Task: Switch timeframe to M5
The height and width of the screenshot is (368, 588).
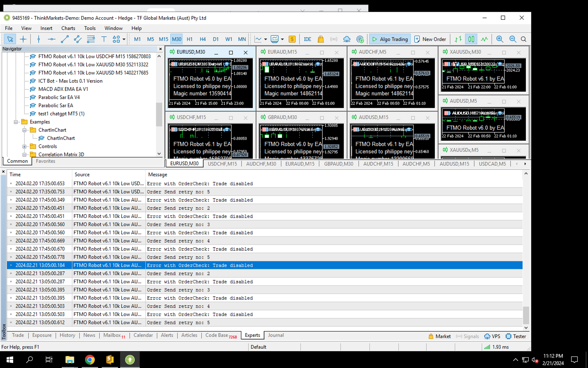Action: tap(150, 39)
